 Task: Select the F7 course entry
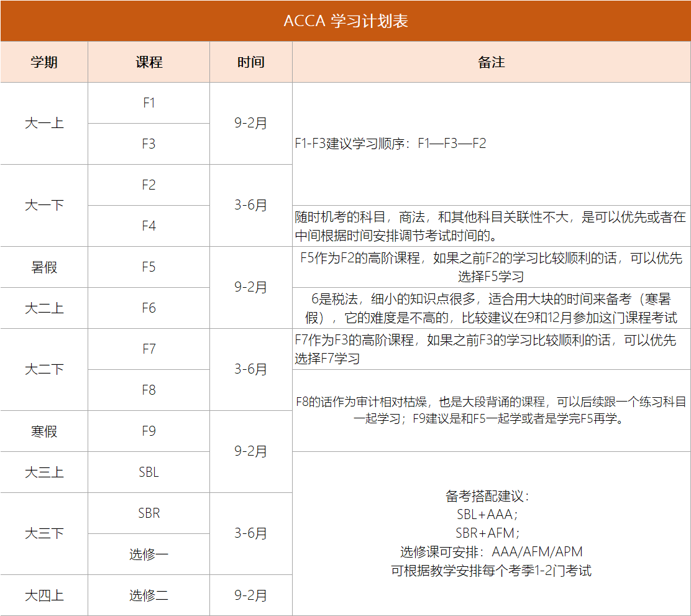point(149,349)
